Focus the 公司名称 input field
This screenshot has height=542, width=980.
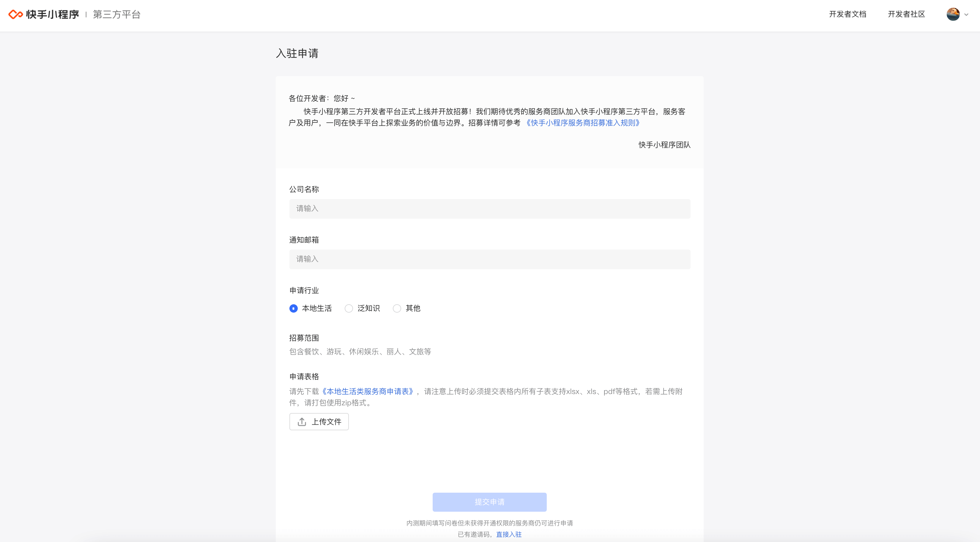[x=489, y=209]
